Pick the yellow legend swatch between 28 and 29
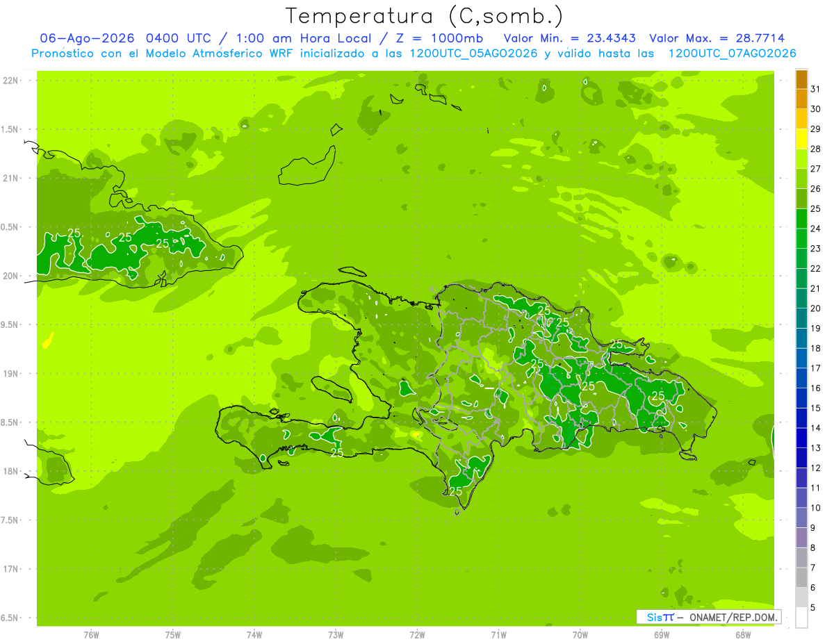Viewport: 834px width, 644px height. tap(801, 139)
